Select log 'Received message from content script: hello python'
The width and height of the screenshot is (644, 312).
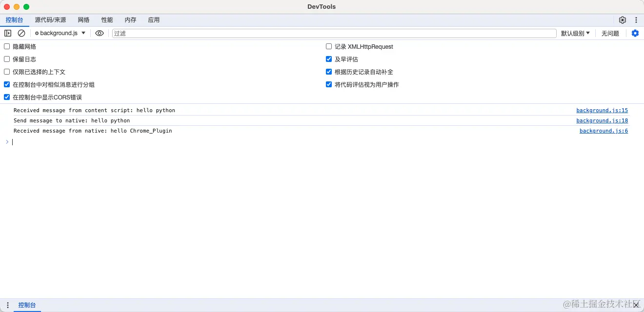94,110
